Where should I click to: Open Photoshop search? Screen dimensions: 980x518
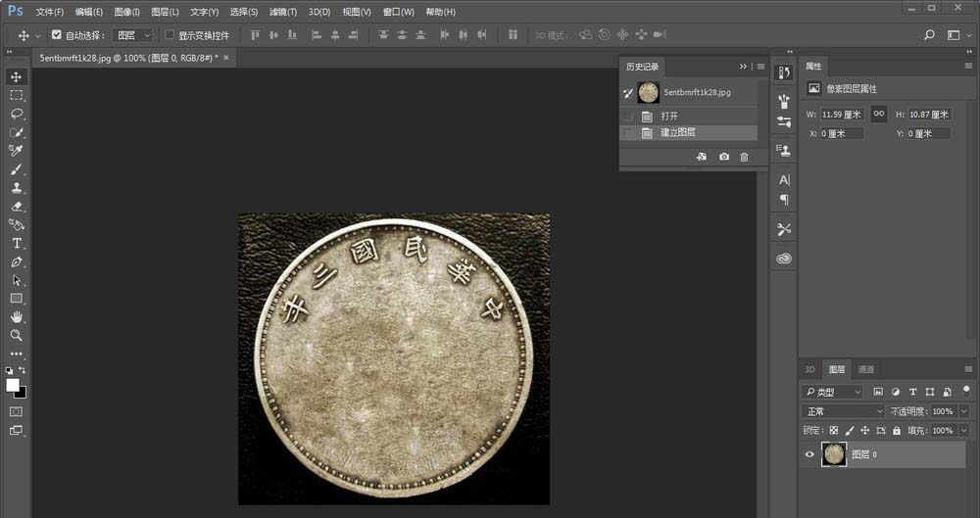point(929,35)
